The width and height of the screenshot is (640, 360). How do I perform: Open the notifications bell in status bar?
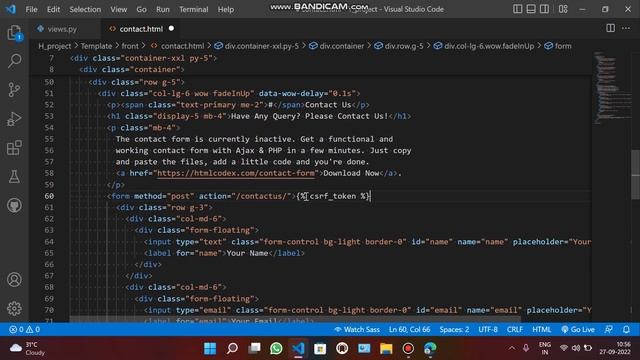pos(626,329)
